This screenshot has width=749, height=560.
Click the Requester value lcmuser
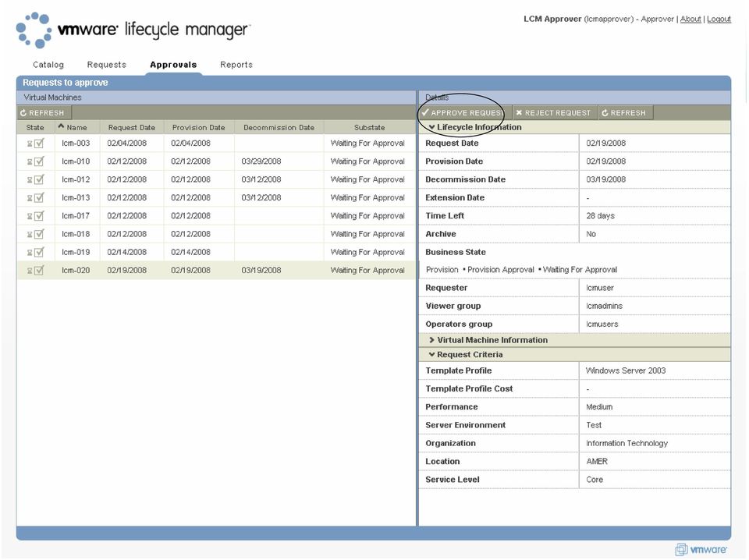click(600, 288)
